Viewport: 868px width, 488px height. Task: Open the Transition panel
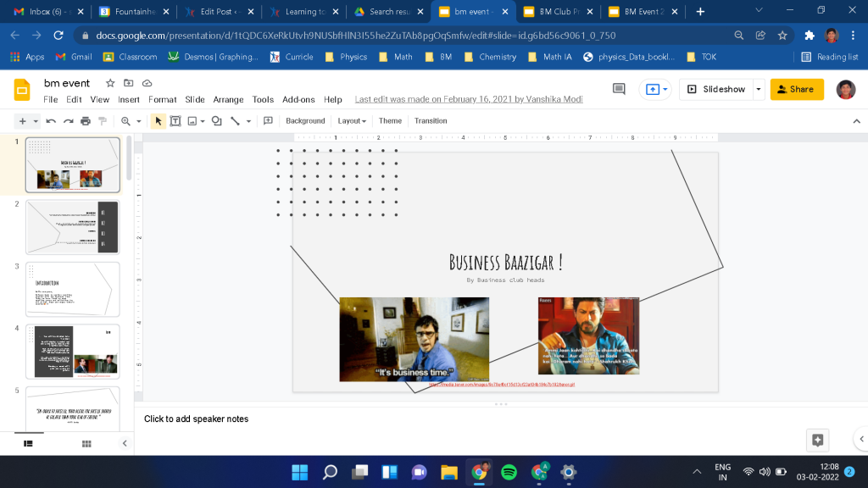pos(431,120)
